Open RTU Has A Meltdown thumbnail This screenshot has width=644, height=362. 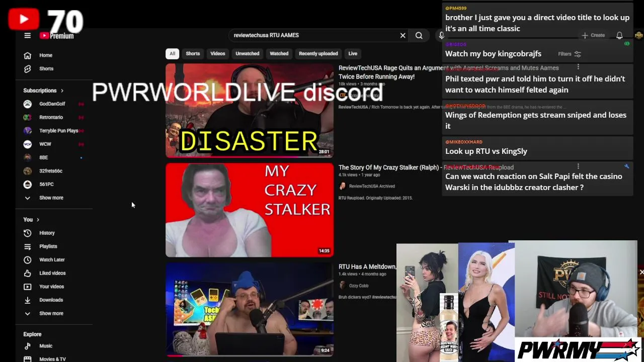tap(250, 310)
